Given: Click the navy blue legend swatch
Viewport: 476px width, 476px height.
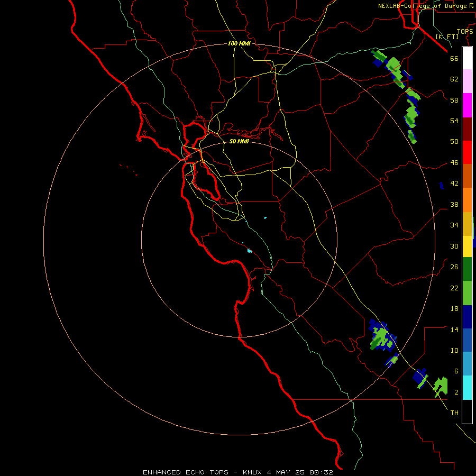Looking at the screenshot, I should click(467, 317).
